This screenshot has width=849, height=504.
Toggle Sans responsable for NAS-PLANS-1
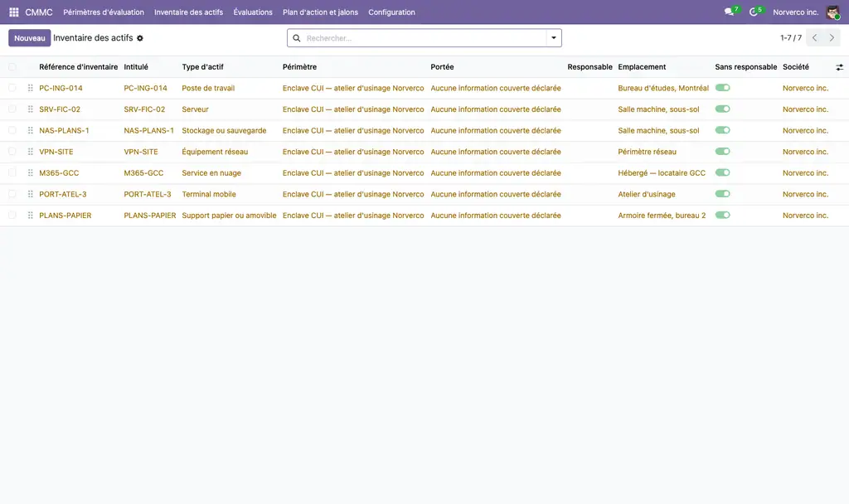tap(722, 130)
